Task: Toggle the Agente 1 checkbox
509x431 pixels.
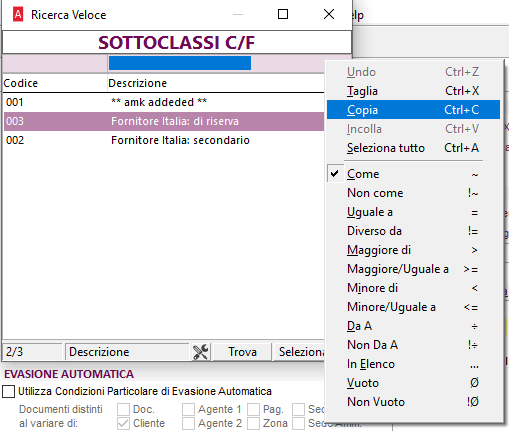Action: 188,409
